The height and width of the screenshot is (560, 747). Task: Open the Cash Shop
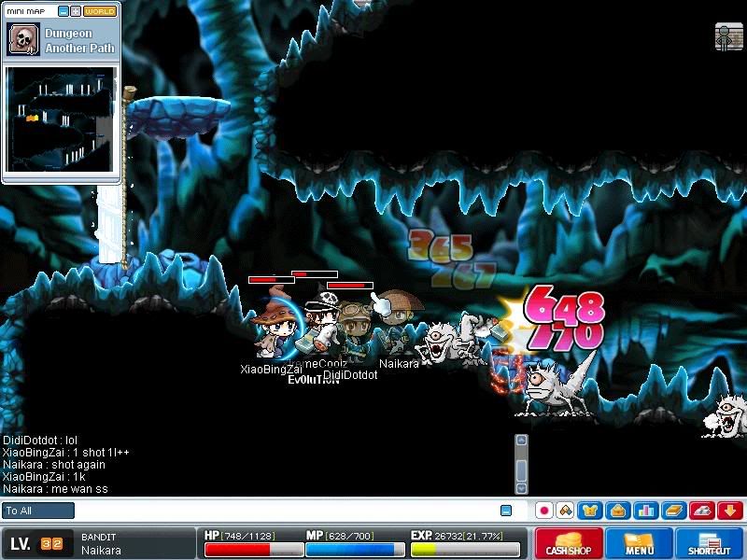[569, 543]
